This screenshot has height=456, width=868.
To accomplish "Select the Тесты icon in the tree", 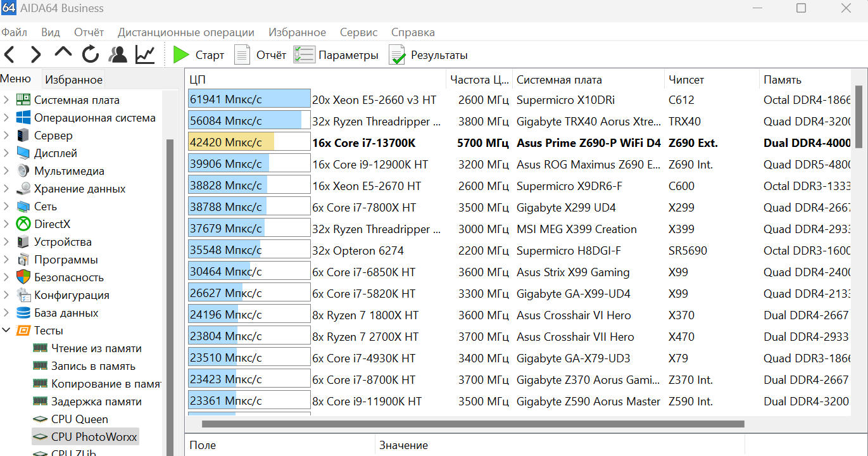I will click(x=23, y=330).
